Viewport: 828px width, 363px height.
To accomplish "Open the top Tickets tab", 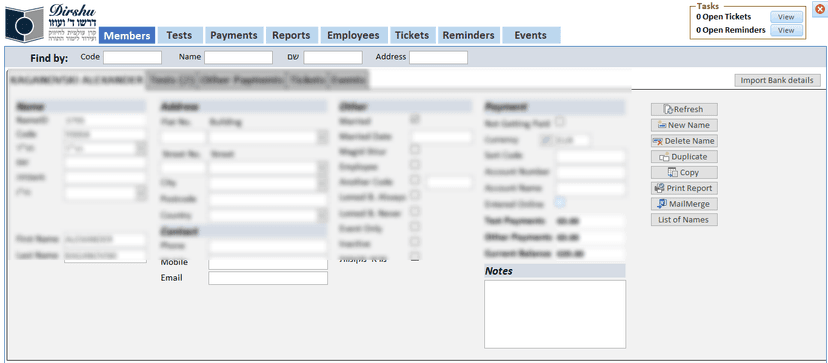I will click(x=412, y=35).
